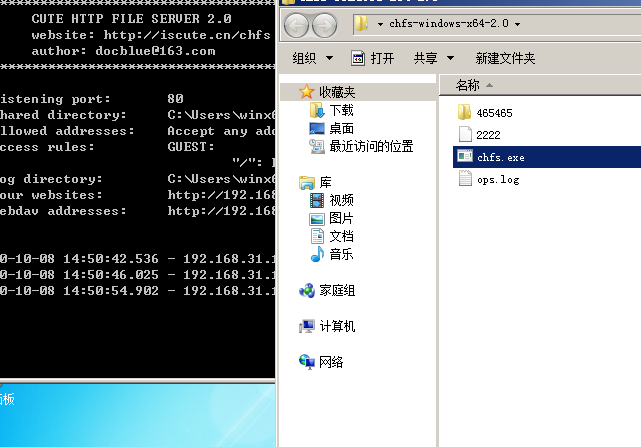This screenshot has width=641, height=447.
Task: Open 最近访问的位置 in sidebar
Action: tap(371, 146)
